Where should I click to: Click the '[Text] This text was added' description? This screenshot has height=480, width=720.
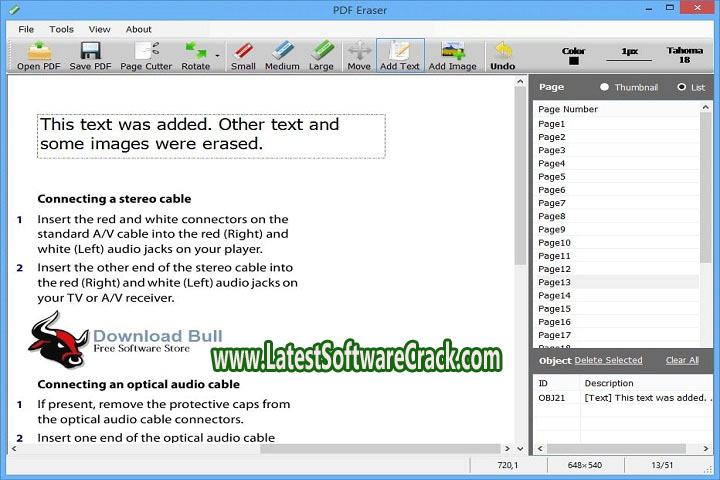(x=647, y=398)
